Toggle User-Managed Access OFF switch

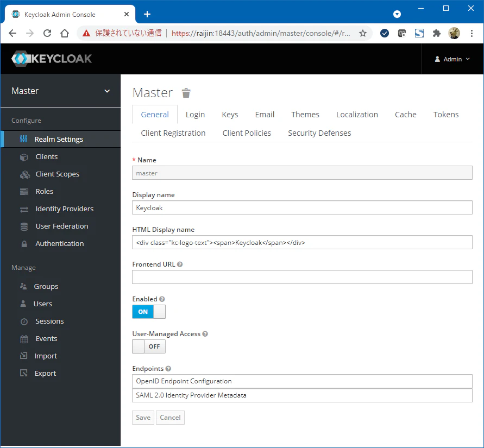tap(149, 346)
